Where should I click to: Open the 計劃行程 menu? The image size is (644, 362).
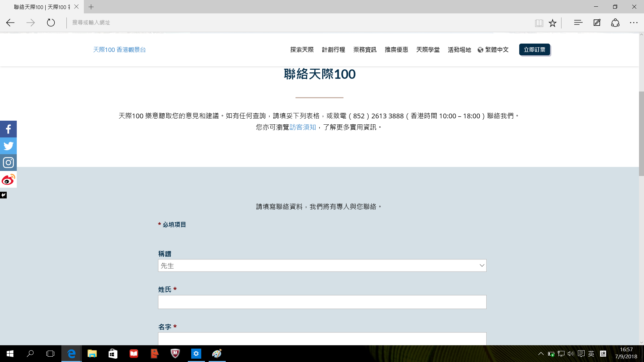(333, 50)
